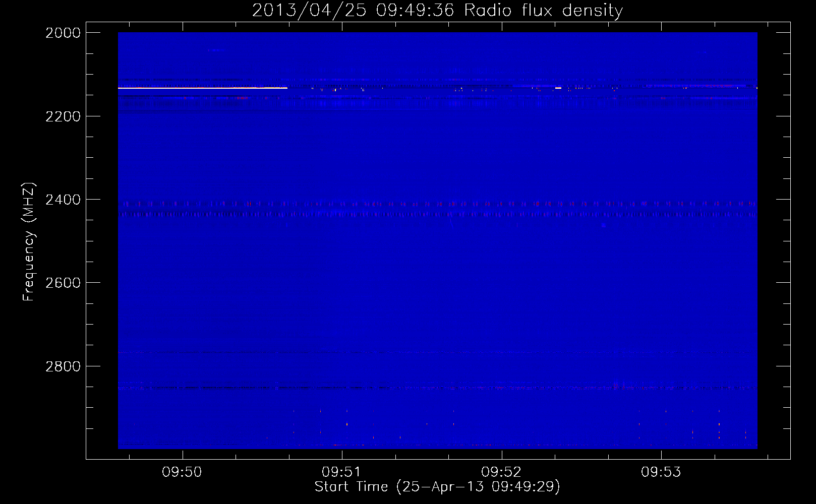This screenshot has width=816, height=504.
Task: Click the 09:53 time tick label
Action: 661,472
